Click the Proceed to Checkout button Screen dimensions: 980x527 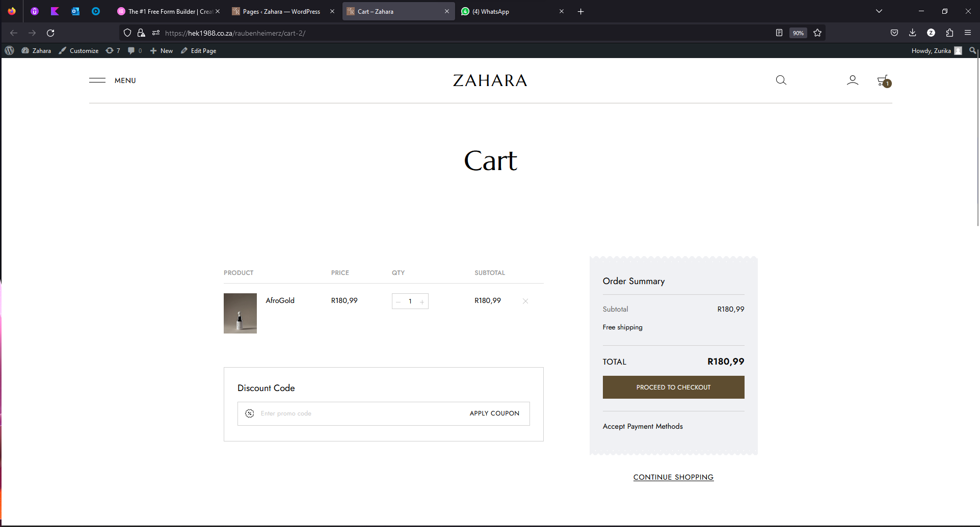point(673,387)
